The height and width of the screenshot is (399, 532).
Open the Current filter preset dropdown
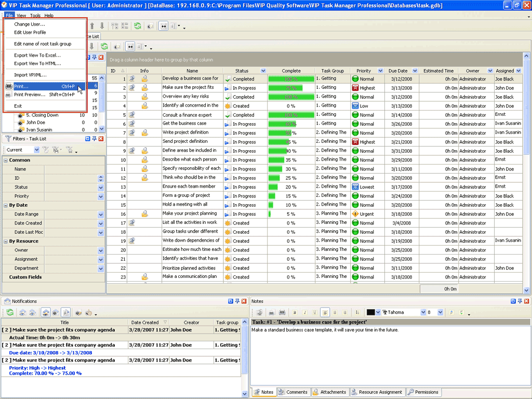click(37, 150)
